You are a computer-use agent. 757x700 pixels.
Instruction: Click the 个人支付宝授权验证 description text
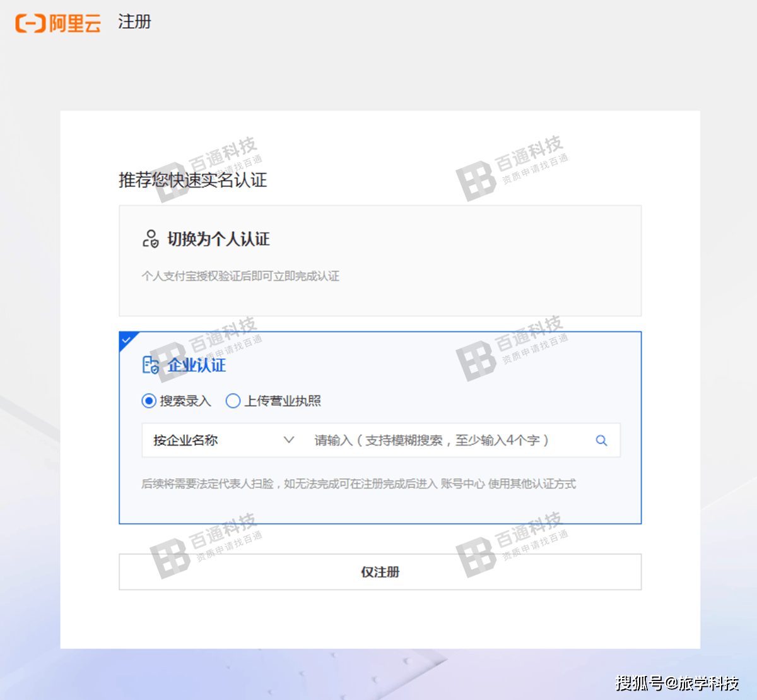240,276
